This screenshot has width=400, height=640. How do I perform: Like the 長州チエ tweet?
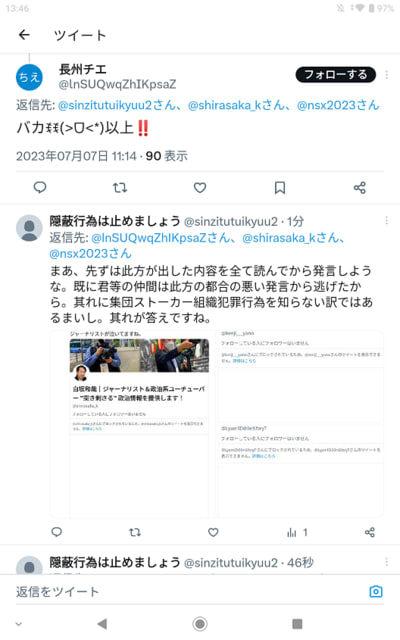200,187
